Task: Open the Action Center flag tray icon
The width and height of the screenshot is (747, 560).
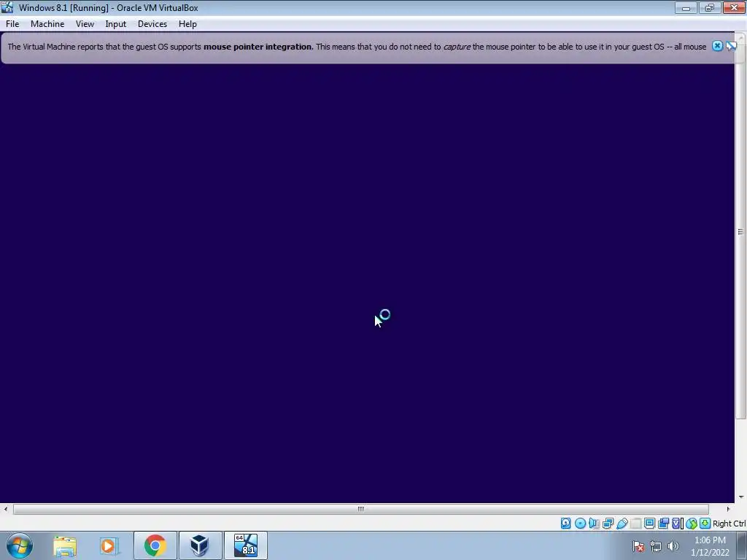Action: 638,546
